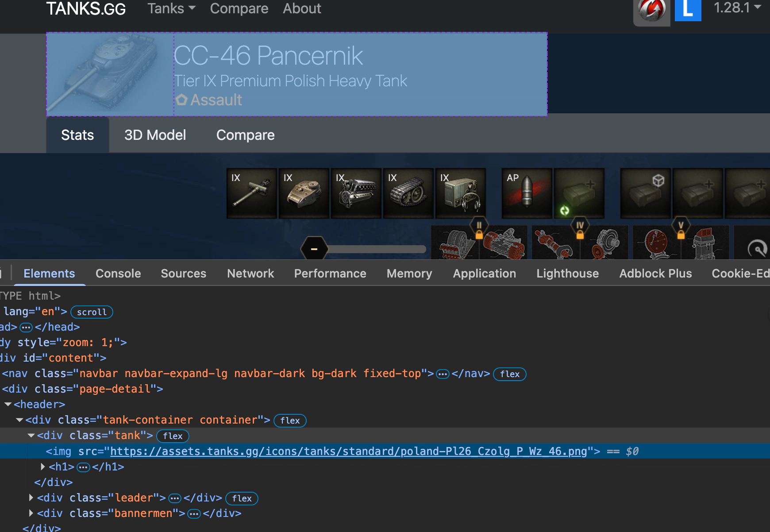Select the IX radio module icon
Image resolution: width=770 pixels, height=532 pixels.
click(461, 193)
